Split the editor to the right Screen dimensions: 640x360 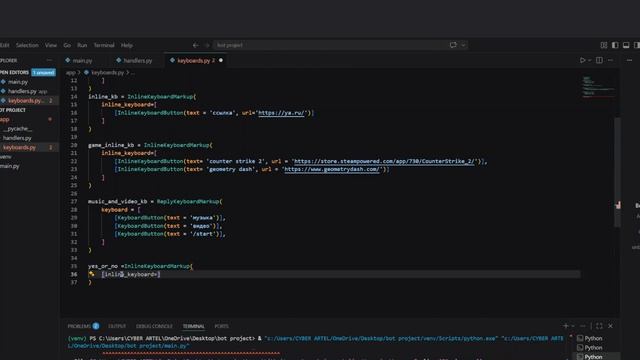(x=599, y=60)
